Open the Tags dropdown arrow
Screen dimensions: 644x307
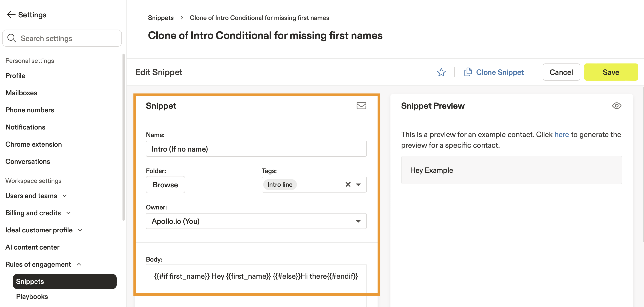pyautogui.click(x=358, y=185)
